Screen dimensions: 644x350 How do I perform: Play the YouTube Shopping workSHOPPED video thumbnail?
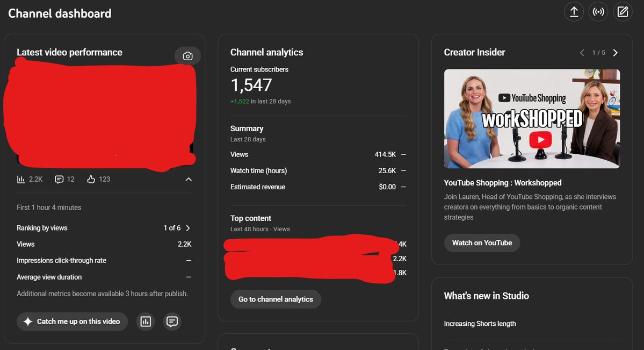click(532, 119)
